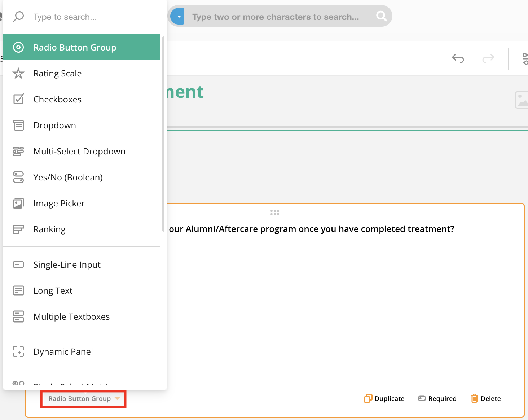Choose Checkboxes from the type list
This screenshot has height=420, width=528.
pos(57,100)
